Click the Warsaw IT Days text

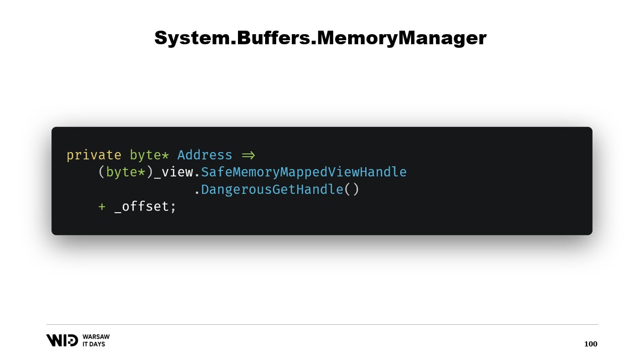[96, 340]
